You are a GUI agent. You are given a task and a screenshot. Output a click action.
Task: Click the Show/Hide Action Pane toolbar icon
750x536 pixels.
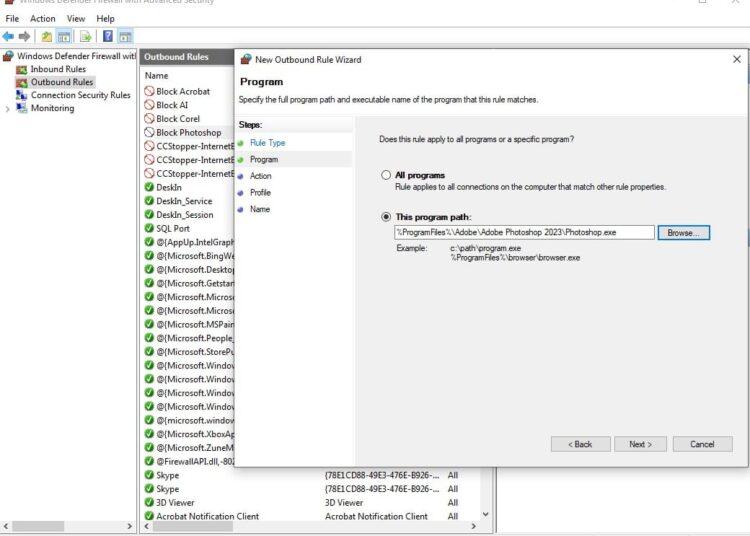point(125,36)
